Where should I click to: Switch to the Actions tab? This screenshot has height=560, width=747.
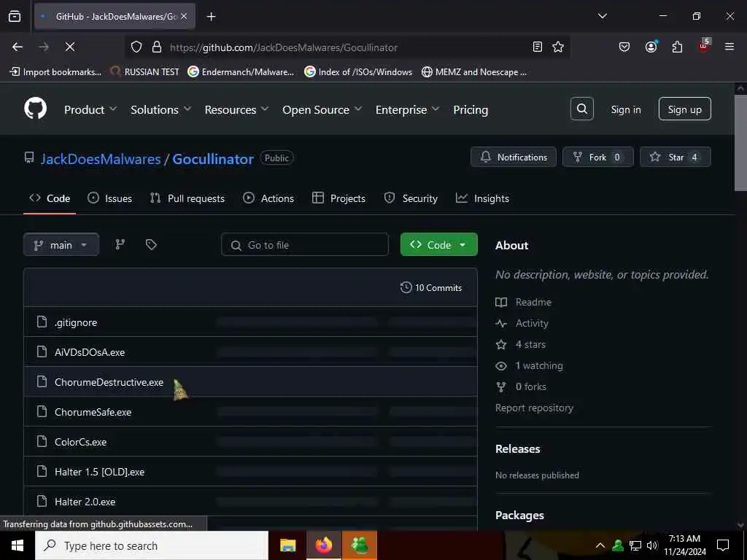click(268, 198)
